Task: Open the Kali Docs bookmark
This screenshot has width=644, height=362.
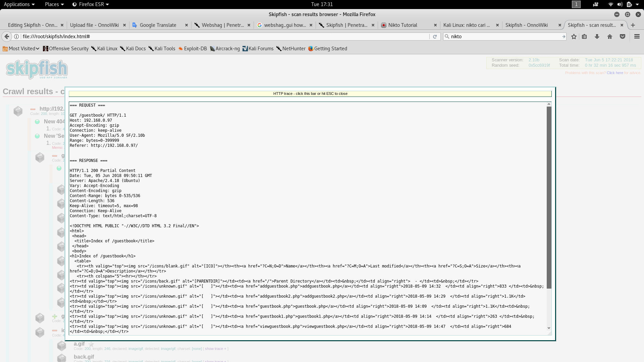Action: click(x=133, y=49)
